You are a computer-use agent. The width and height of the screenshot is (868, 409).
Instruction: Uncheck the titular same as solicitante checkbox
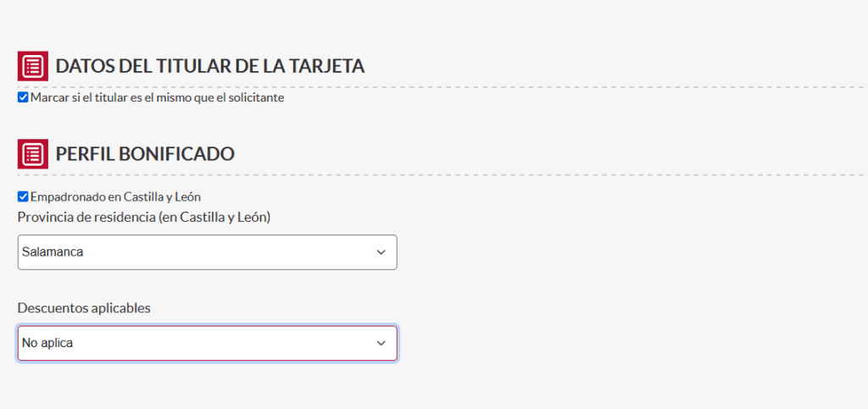click(x=23, y=97)
